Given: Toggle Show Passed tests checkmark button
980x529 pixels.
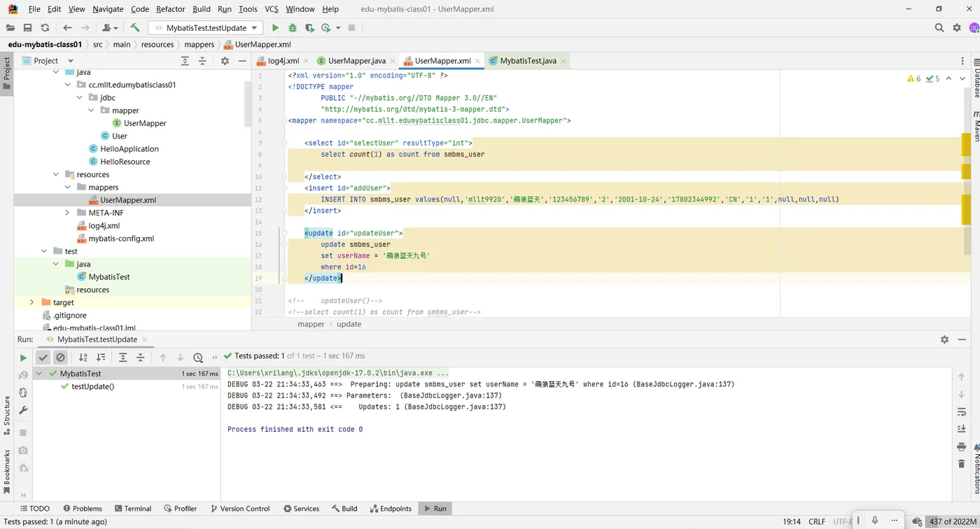Looking at the screenshot, I should tap(43, 358).
